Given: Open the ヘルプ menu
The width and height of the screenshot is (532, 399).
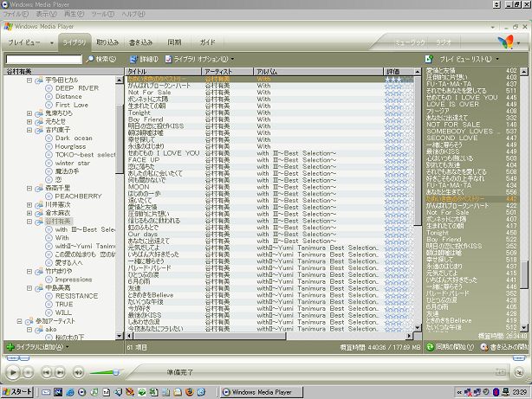Looking at the screenshot, I should pyautogui.click(x=133, y=14).
